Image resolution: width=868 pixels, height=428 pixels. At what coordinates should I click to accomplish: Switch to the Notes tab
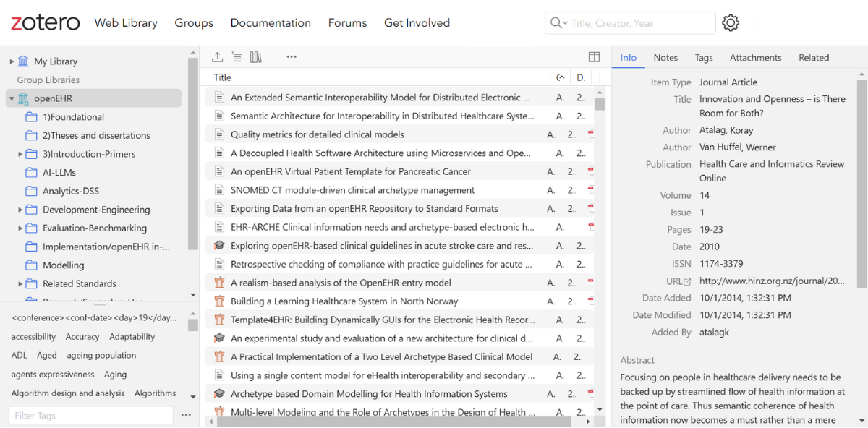(x=665, y=58)
